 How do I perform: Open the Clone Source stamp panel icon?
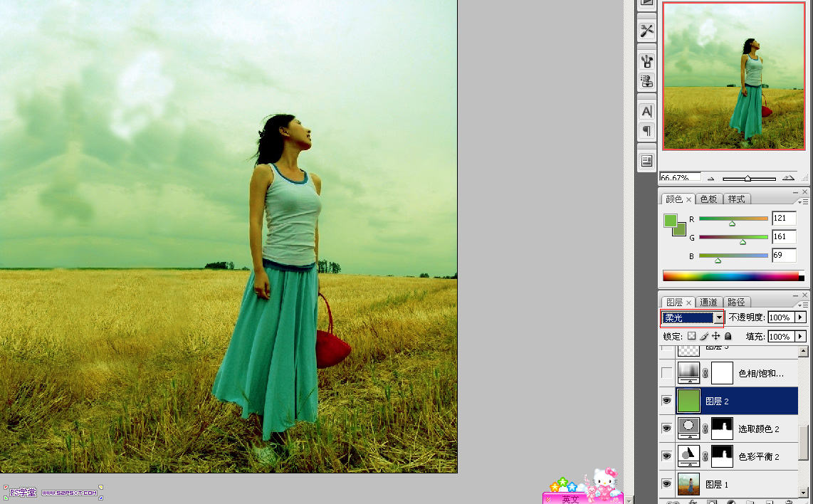(x=646, y=81)
